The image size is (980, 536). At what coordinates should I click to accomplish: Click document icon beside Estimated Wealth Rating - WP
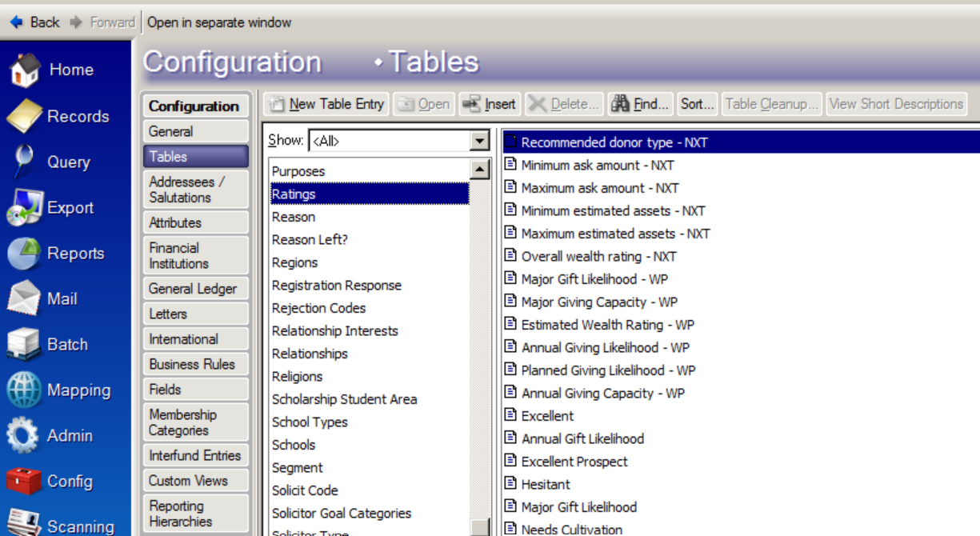(510, 325)
